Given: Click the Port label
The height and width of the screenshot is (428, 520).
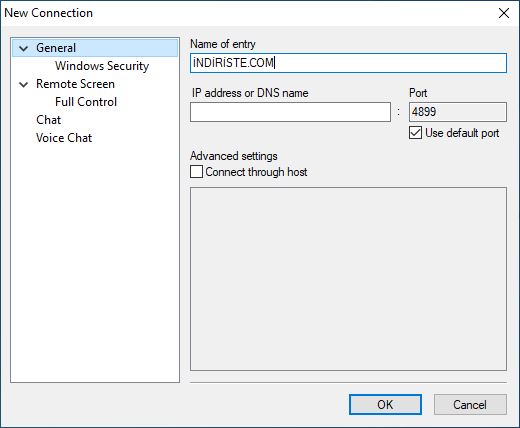Looking at the screenshot, I should tap(418, 93).
